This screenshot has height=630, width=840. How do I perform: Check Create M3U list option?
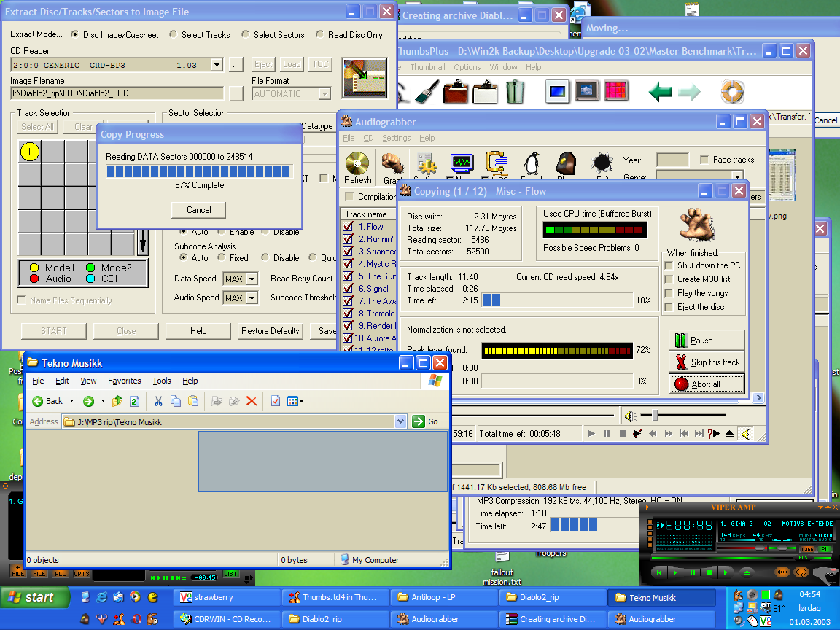click(669, 279)
